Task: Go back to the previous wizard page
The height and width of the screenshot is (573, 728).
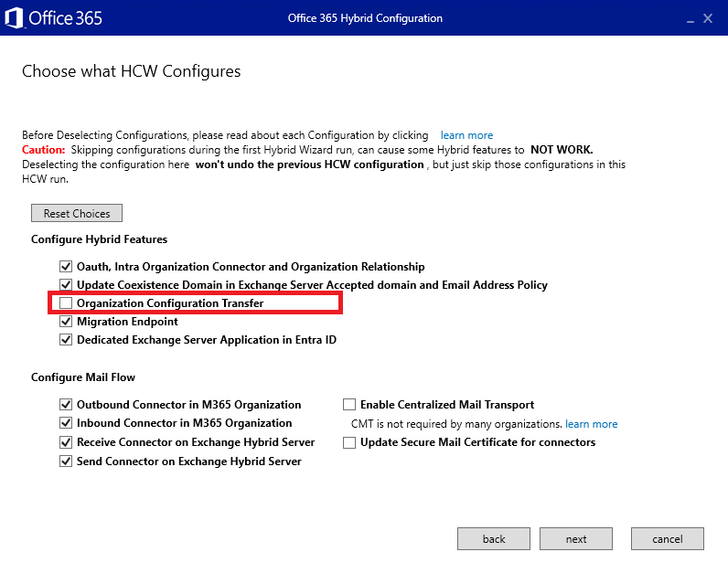Action: click(494, 538)
